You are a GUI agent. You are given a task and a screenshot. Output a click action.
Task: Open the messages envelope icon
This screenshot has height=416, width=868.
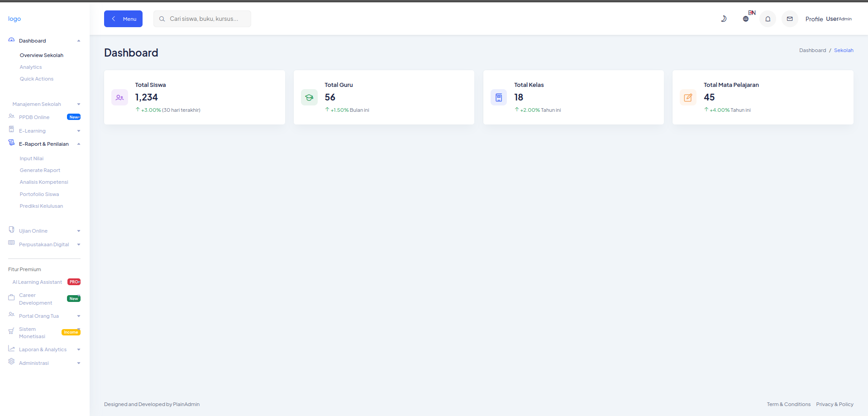[x=789, y=19]
